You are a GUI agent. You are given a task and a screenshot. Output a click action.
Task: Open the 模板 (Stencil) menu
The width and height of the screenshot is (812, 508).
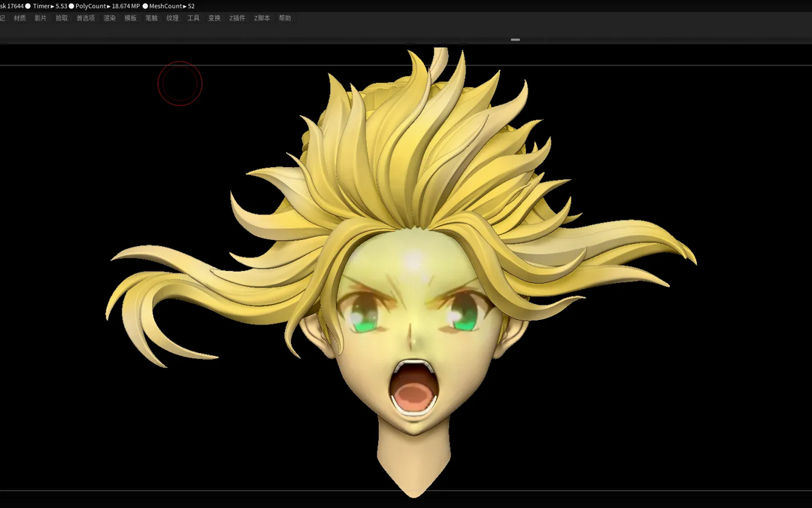click(131, 18)
